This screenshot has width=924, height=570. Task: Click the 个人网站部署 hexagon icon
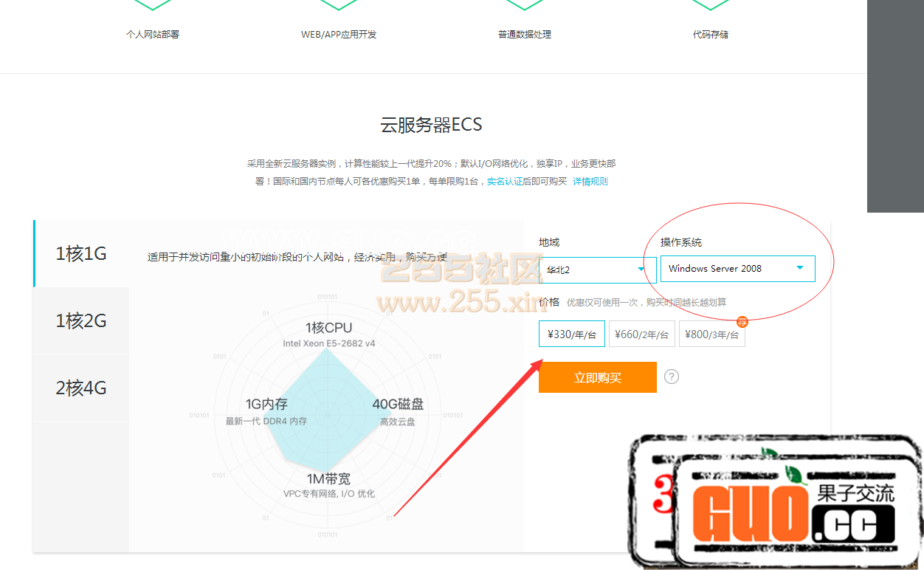[153, 4]
